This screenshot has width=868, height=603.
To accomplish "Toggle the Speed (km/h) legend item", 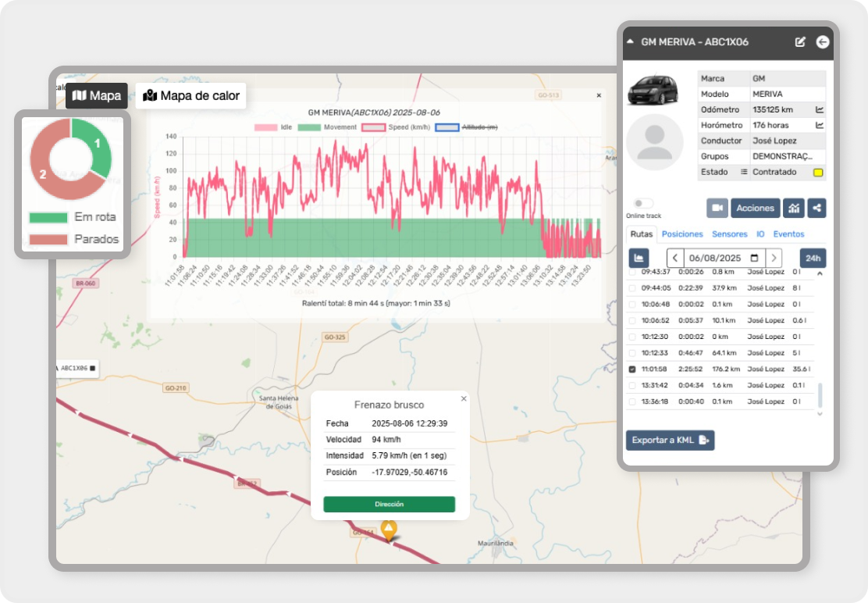I will point(396,127).
